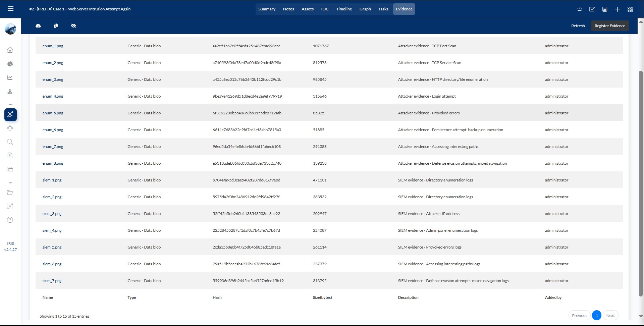Viewport: 644px width, 326px height.
Task: Toggle the hamburger sidebar menu
Action: pos(10,9)
